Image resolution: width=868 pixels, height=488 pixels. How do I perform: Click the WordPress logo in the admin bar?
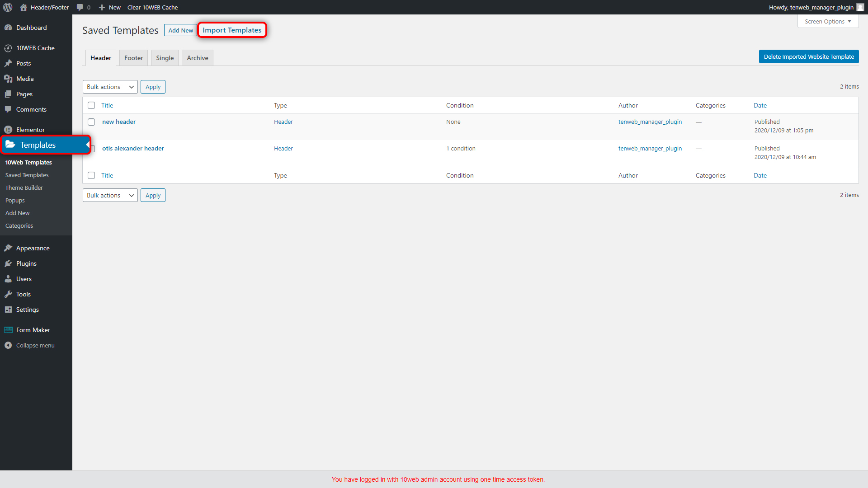click(x=7, y=7)
